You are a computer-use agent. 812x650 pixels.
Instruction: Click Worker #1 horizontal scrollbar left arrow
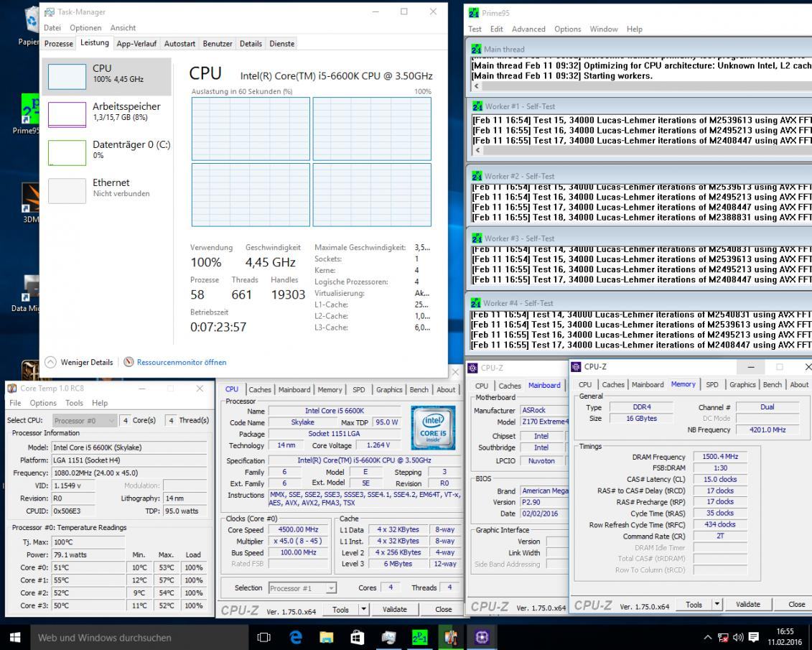[x=477, y=150]
